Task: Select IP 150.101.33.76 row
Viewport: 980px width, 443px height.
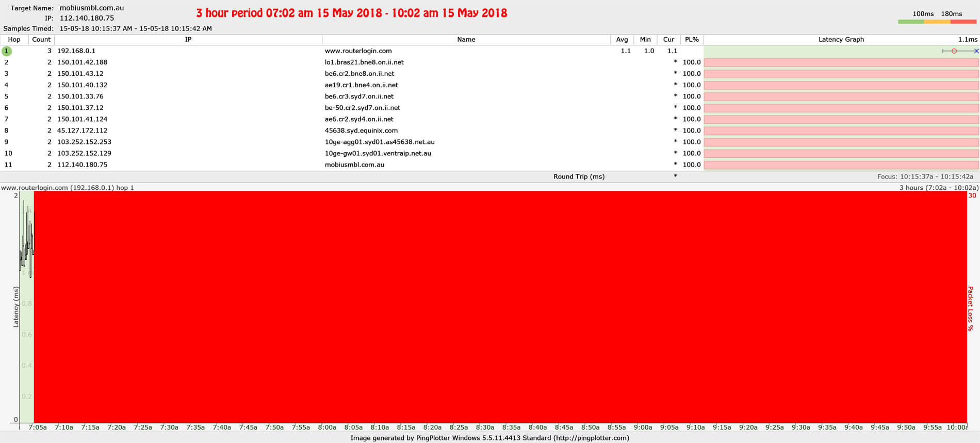Action: coord(80,96)
